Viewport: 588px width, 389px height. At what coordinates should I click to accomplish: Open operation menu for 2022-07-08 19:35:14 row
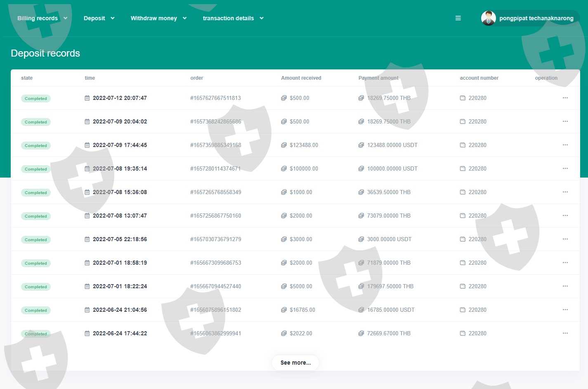(x=565, y=168)
